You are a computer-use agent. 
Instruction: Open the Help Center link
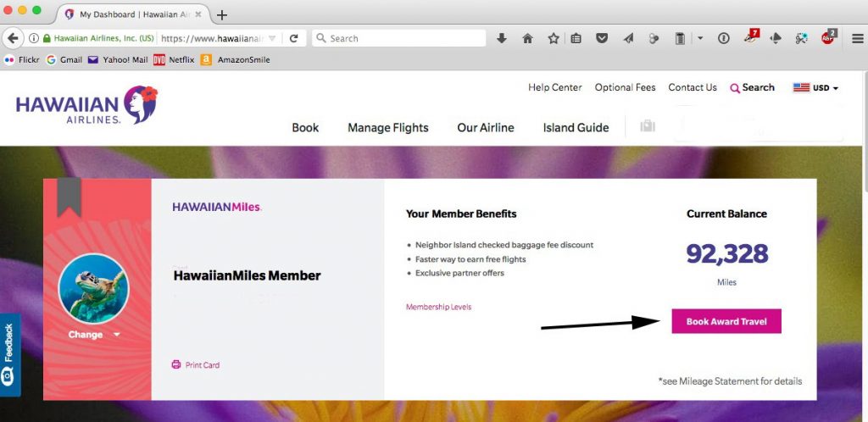554,87
